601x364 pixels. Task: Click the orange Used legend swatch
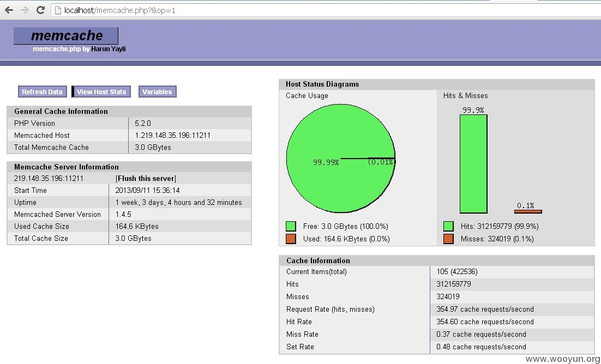click(x=291, y=239)
